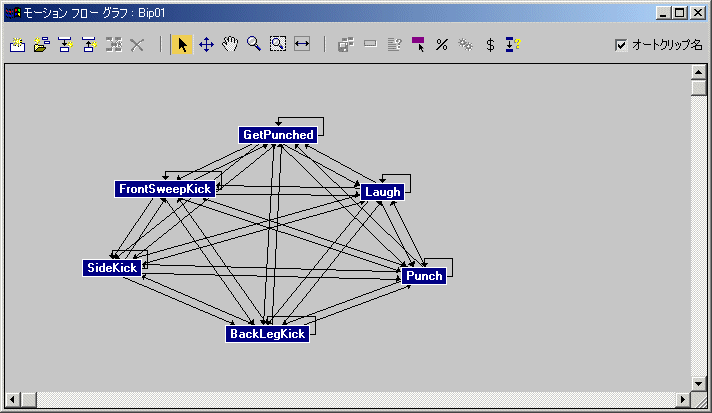The image size is (712, 413).
Task: Select the Punch clip node
Action: click(x=424, y=276)
